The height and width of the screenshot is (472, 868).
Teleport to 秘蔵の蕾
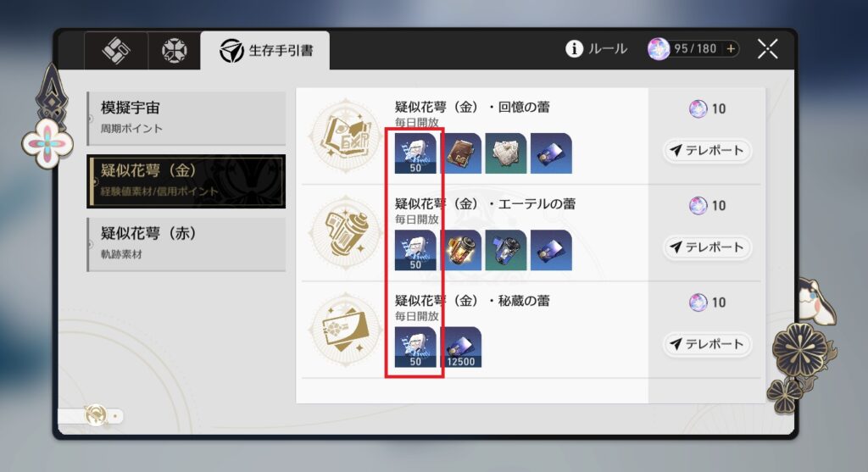tap(707, 344)
